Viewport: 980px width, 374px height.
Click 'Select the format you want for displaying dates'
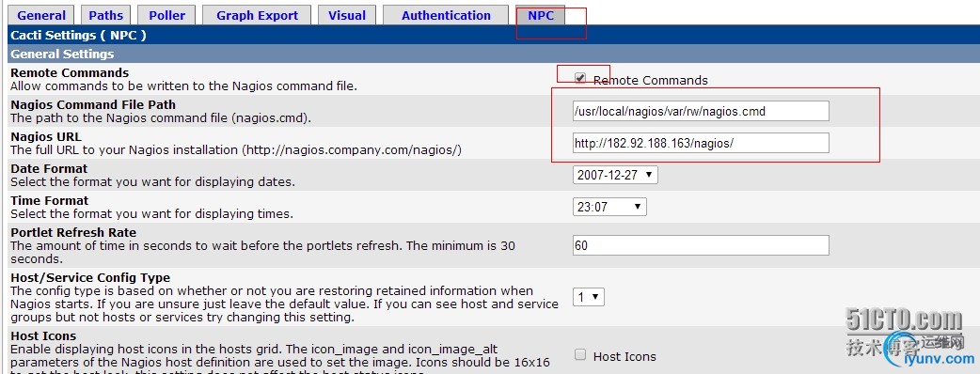click(152, 182)
